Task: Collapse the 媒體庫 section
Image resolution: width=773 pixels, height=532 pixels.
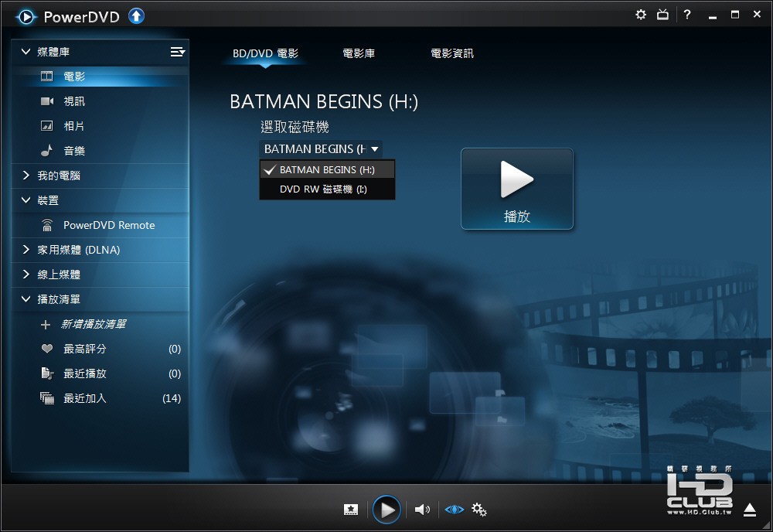Action: [x=26, y=51]
